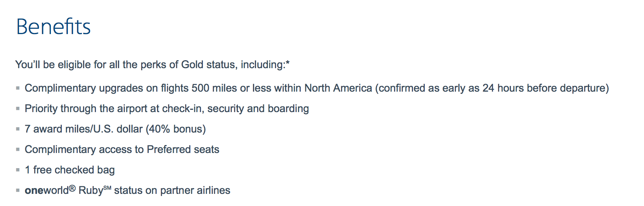The image size is (644, 206).
Task: Click the bullet marker beside 7 award miles
Action: tap(18, 129)
